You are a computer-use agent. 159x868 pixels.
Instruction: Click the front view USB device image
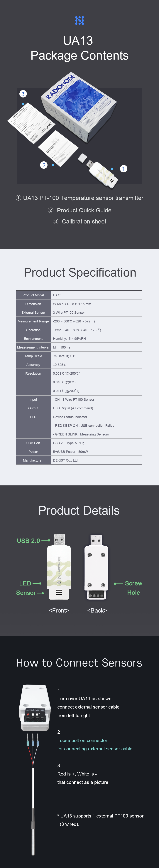59,566
